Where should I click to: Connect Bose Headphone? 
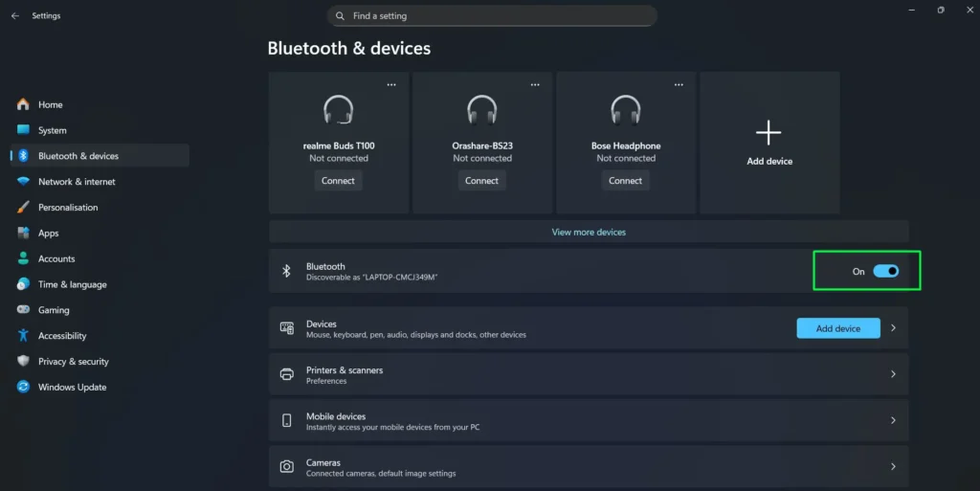click(626, 181)
